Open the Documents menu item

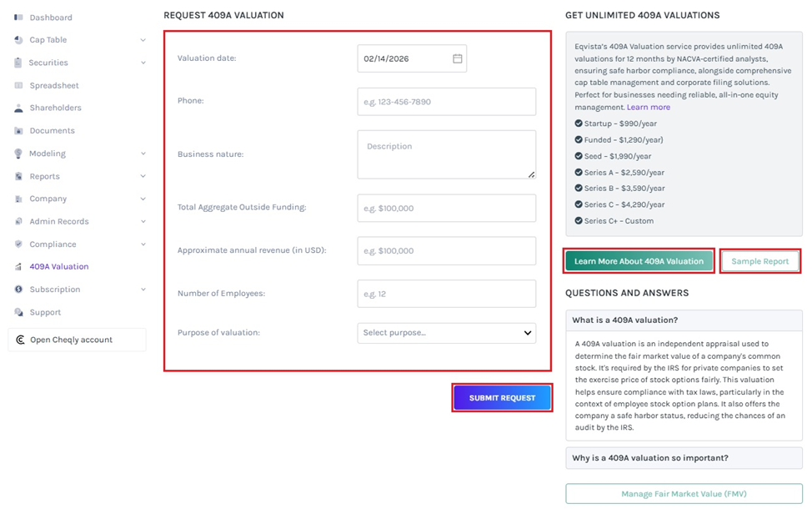point(52,131)
